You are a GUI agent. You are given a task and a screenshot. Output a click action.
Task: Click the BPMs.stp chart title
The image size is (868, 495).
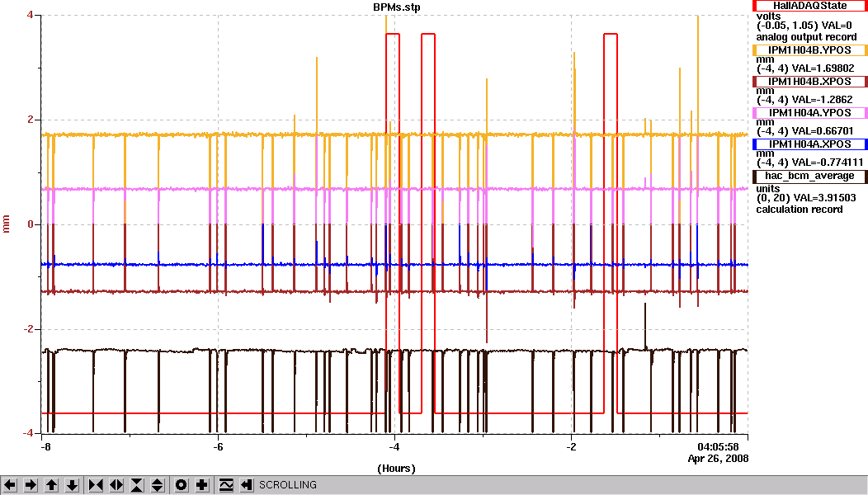(396, 7)
